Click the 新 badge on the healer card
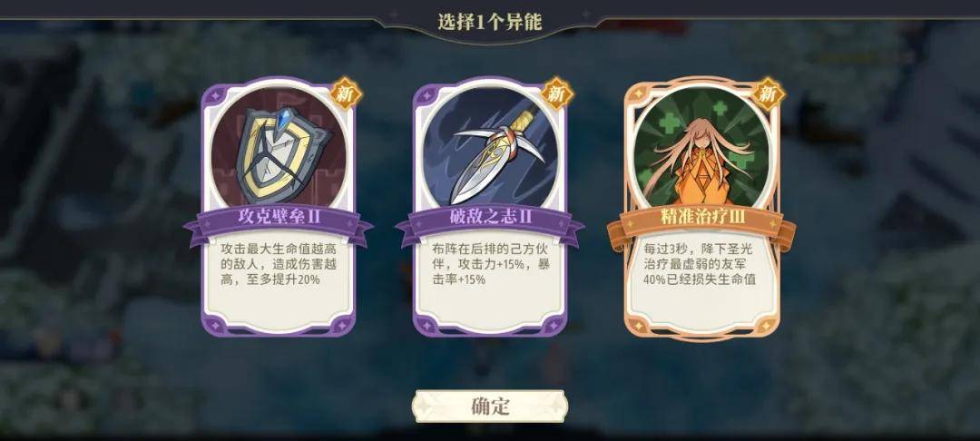The width and height of the screenshot is (980, 441). click(x=769, y=93)
